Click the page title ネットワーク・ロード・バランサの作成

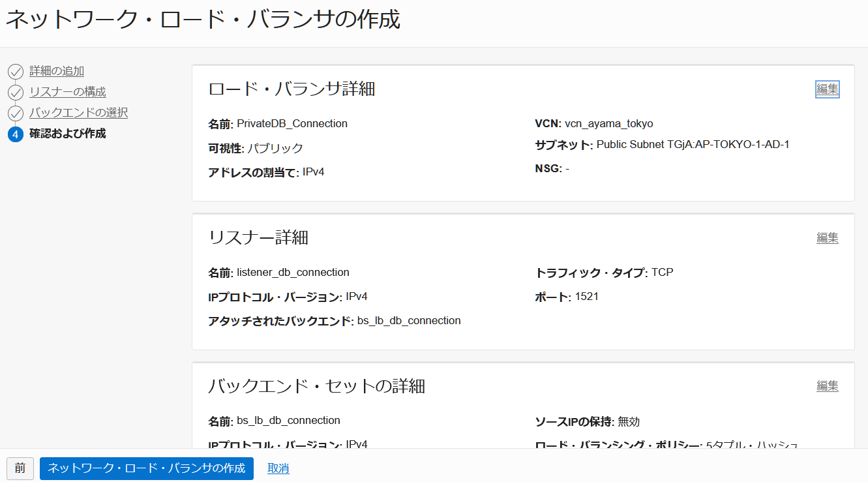203,20
